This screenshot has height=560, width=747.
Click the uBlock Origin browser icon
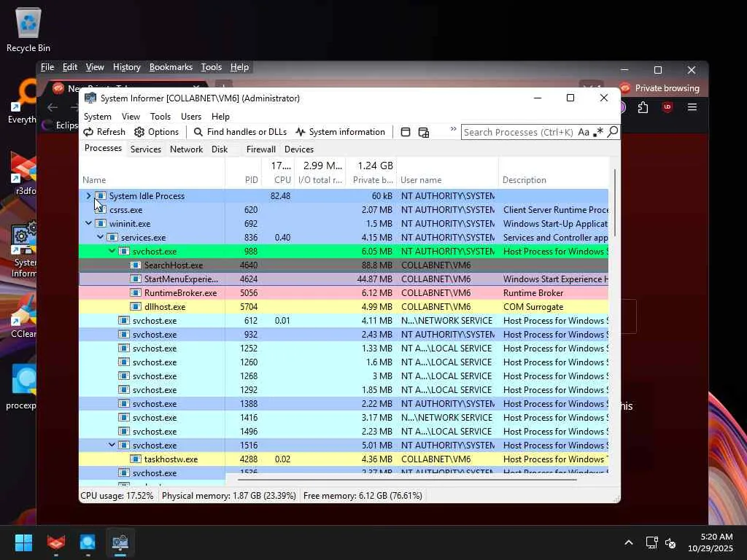coord(667,107)
